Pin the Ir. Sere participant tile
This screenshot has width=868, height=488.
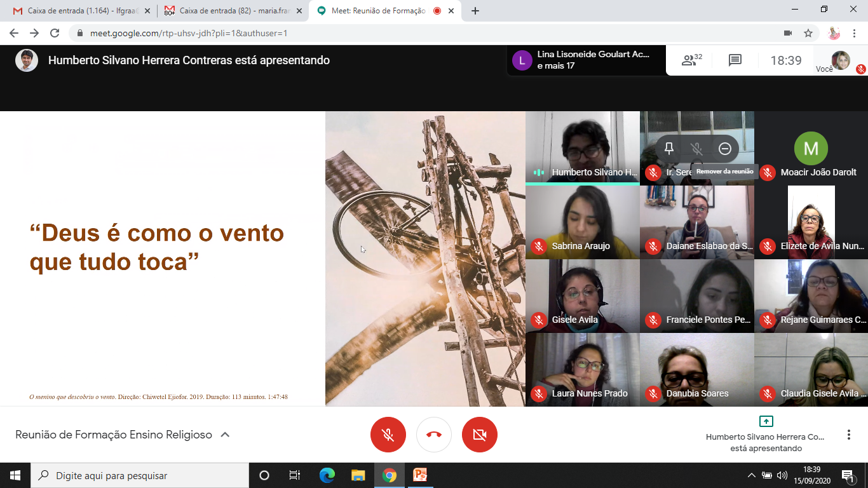668,149
